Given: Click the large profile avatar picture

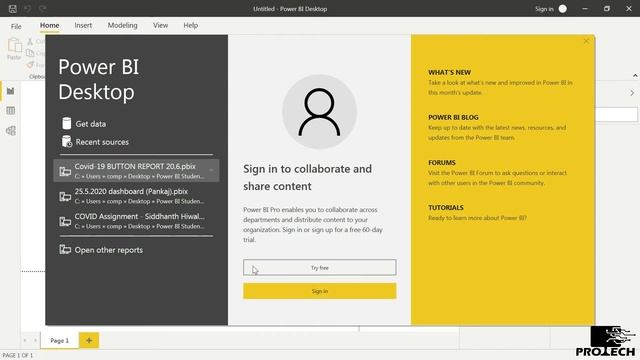Looking at the screenshot, I should point(320,111).
